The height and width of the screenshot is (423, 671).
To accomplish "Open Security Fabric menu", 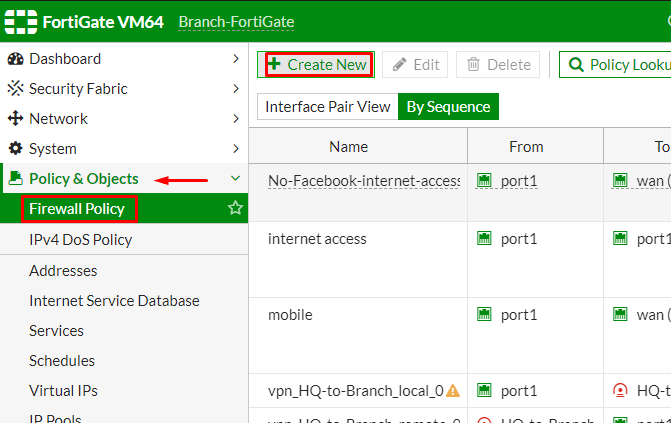I will (x=124, y=89).
